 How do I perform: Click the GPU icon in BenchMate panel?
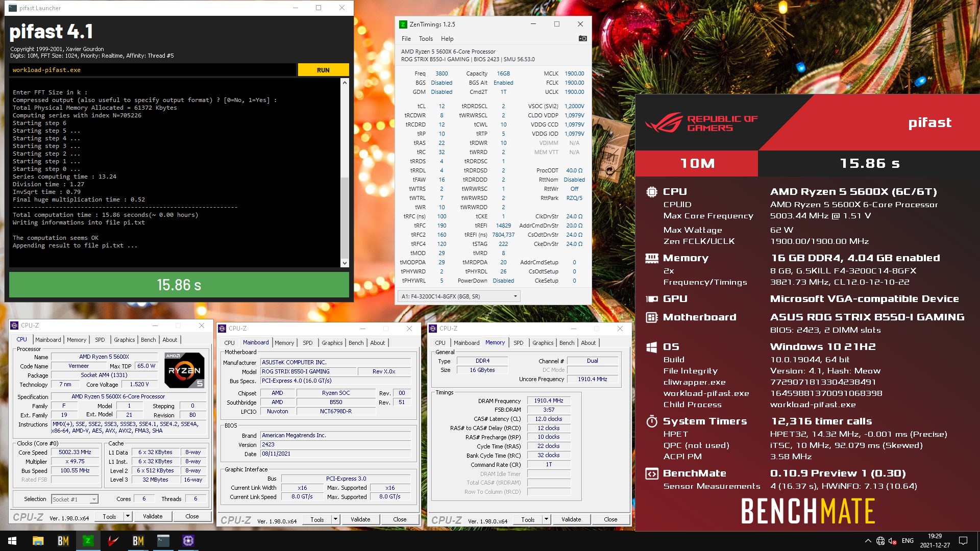[x=651, y=299]
